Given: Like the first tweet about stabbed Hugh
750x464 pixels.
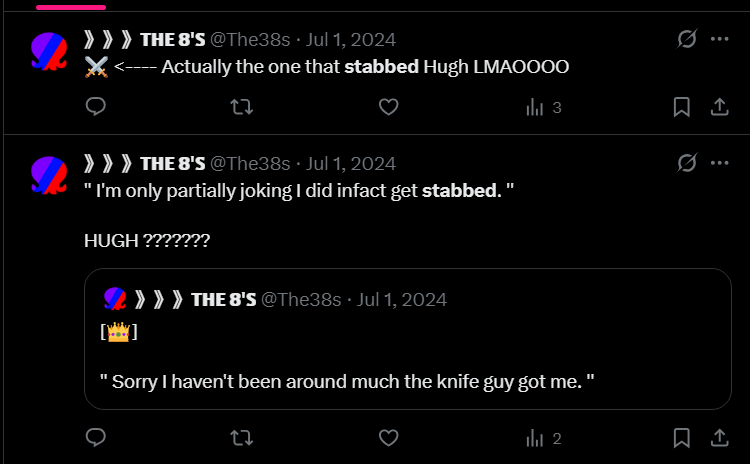Looking at the screenshot, I should 388,107.
